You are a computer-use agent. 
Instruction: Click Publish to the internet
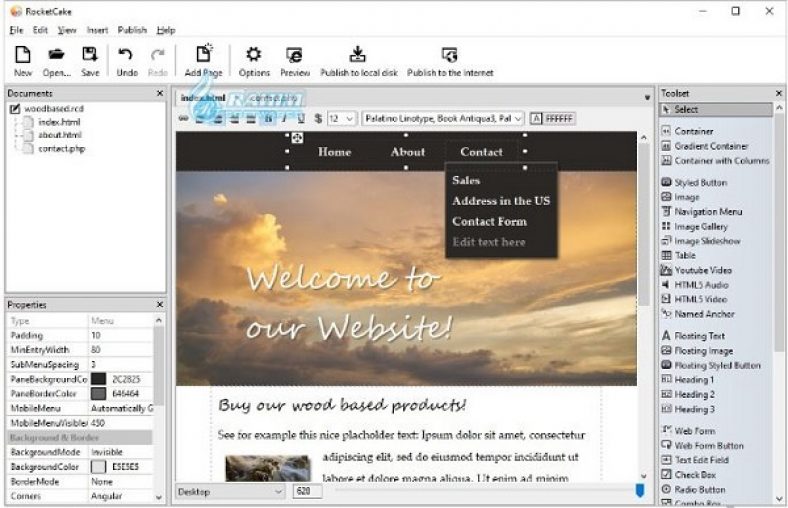(x=450, y=61)
